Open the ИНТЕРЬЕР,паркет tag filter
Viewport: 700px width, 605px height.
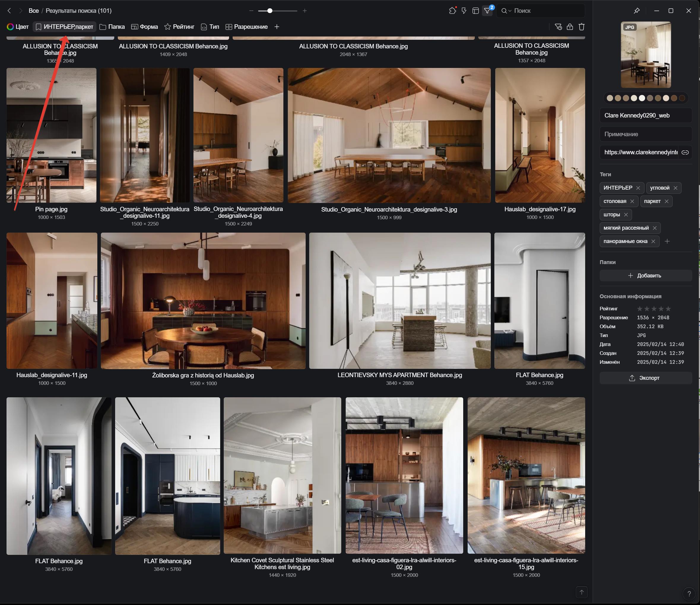(x=64, y=27)
